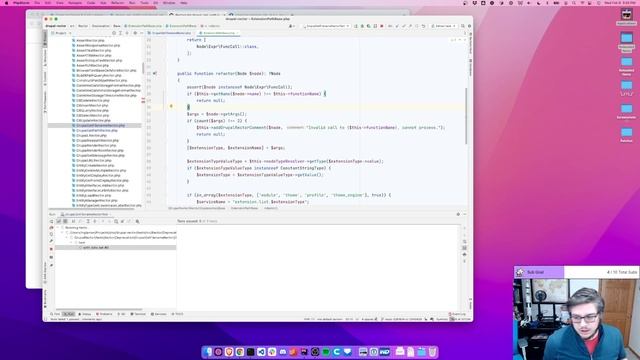Select the ExtensionPathBase.php editor tab
The height and width of the screenshot is (360, 640).
pyautogui.click(x=219, y=33)
